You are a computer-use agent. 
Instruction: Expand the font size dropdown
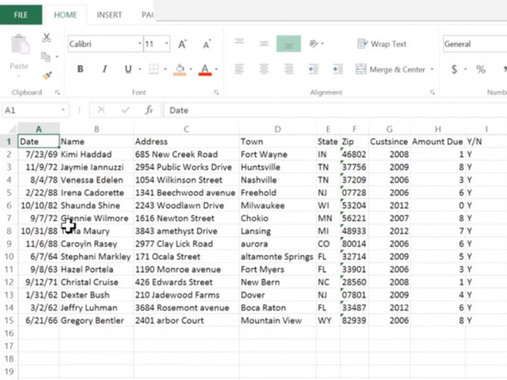pos(166,44)
